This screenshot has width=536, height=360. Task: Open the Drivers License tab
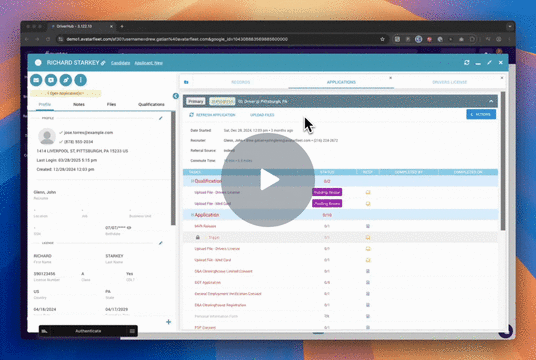coord(449,82)
